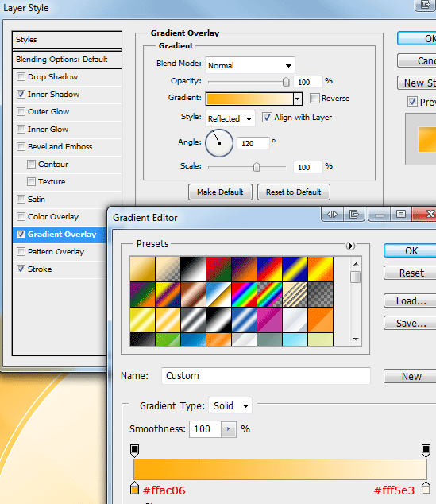
Task: Click the Gradient Editor title bar panel icon
Action: coord(354,214)
